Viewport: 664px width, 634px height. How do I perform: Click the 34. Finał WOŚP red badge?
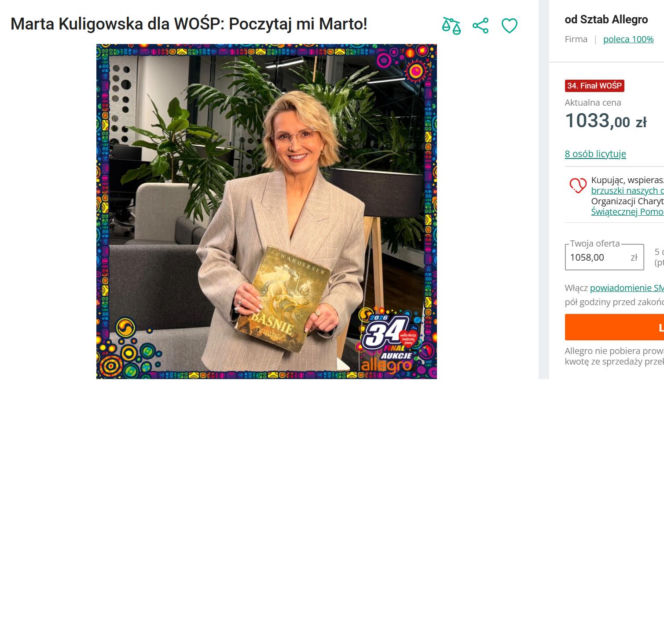594,86
